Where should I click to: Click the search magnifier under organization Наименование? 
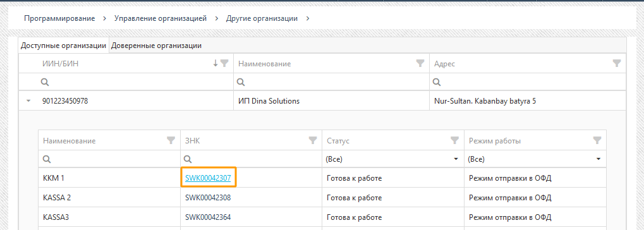point(241,82)
